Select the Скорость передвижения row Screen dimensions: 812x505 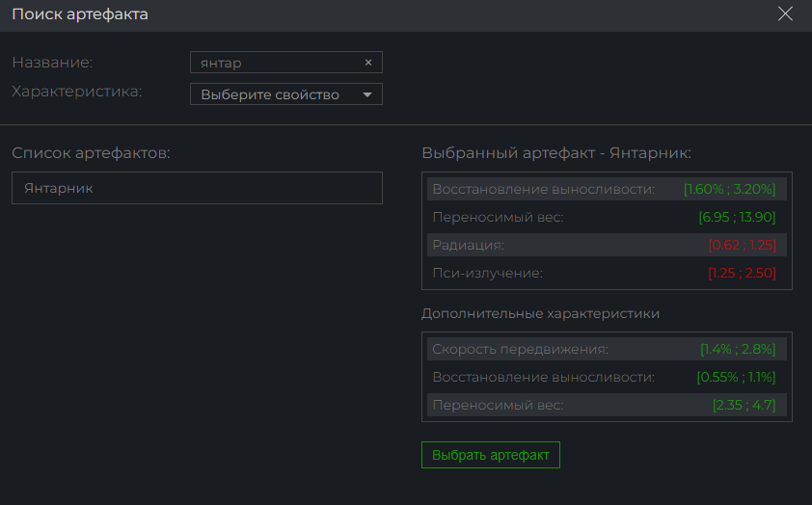(x=607, y=349)
